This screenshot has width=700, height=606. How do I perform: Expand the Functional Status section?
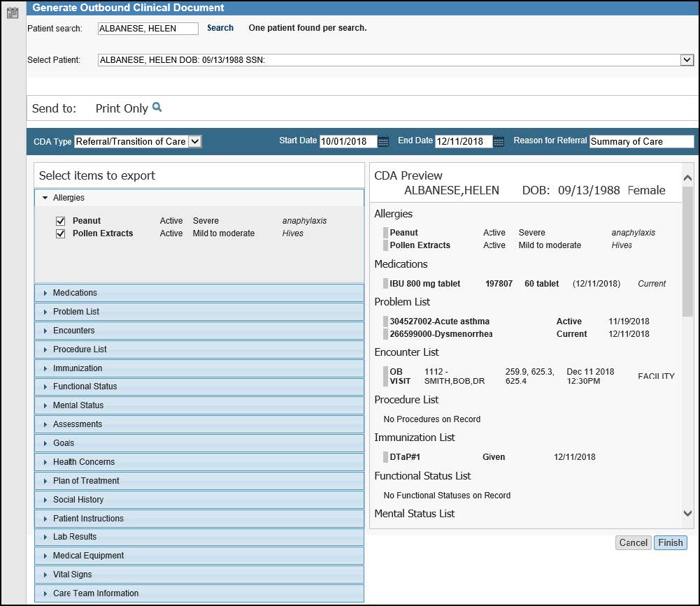click(x=199, y=387)
